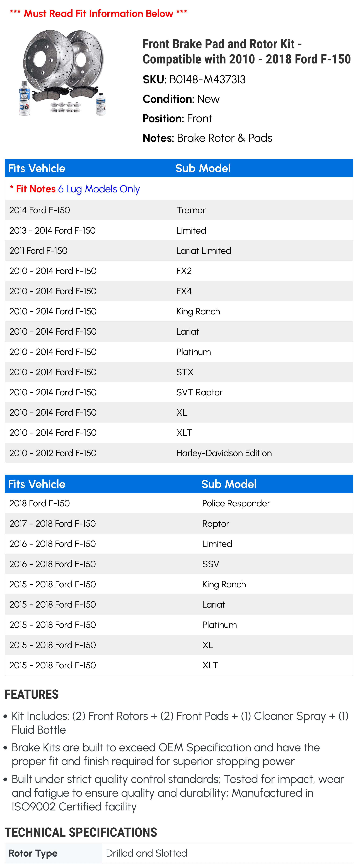Select the 2016 - 2018 SSV row
Image resolution: width=358 pixels, height=868 pixels.
tap(179, 564)
